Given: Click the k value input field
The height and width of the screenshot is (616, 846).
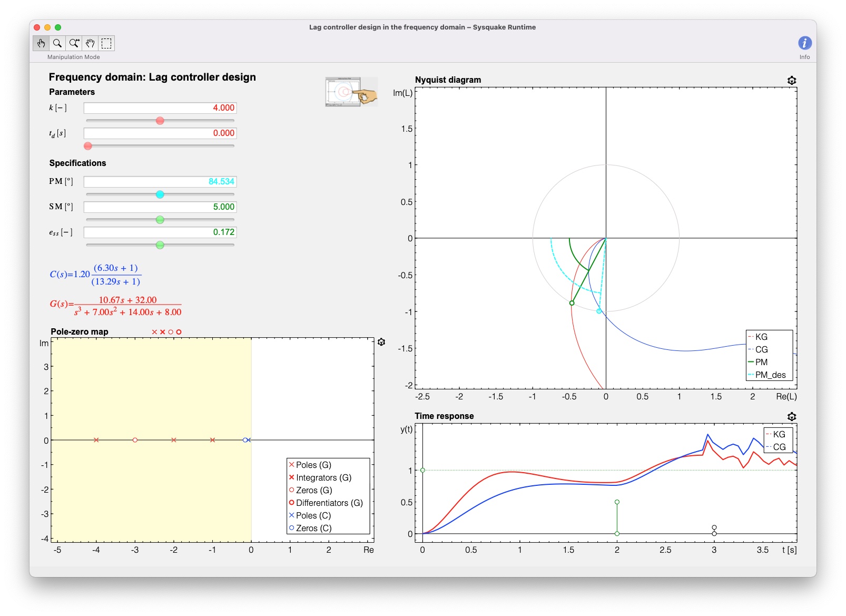Looking at the screenshot, I should tap(160, 107).
